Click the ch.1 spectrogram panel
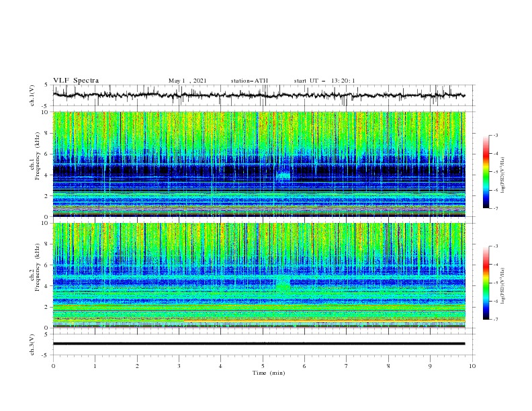The width and height of the screenshot is (532, 411). [259, 164]
